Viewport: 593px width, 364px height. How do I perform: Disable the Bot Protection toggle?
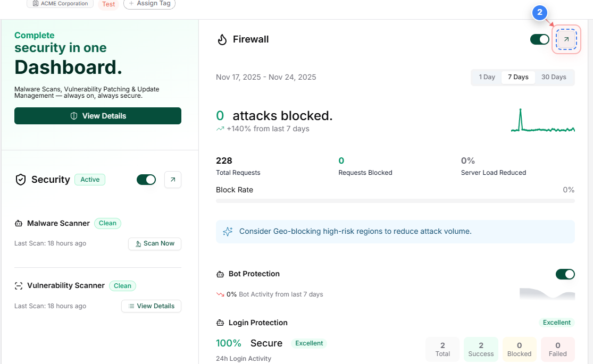click(x=565, y=274)
